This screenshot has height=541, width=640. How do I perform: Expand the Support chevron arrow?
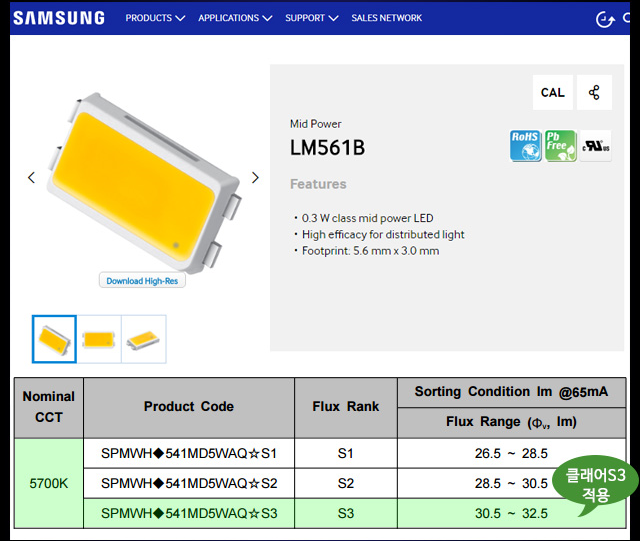pyautogui.click(x=333, y=18)
